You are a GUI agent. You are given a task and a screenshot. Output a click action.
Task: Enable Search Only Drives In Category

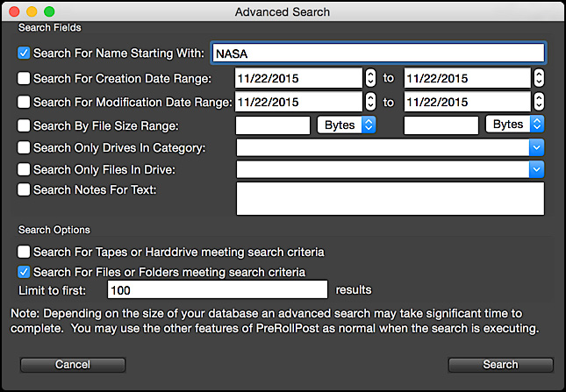click(x=24, y=147)
